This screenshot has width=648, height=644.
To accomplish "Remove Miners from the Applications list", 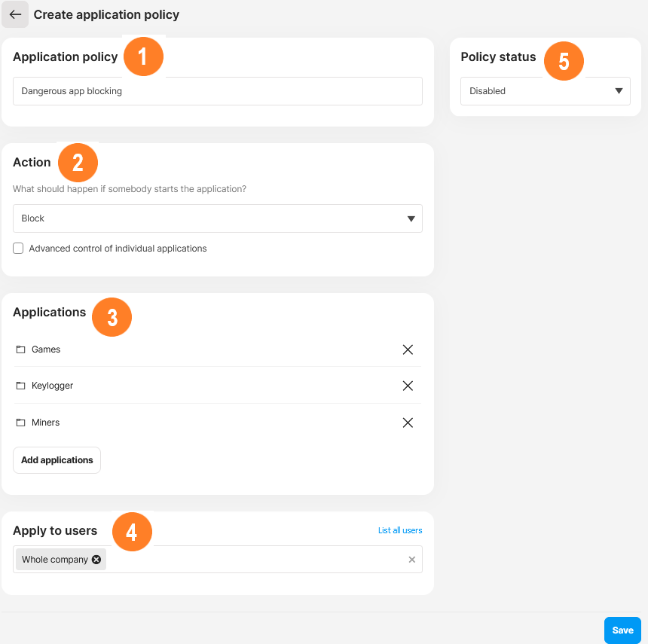I will pos(408,423).
